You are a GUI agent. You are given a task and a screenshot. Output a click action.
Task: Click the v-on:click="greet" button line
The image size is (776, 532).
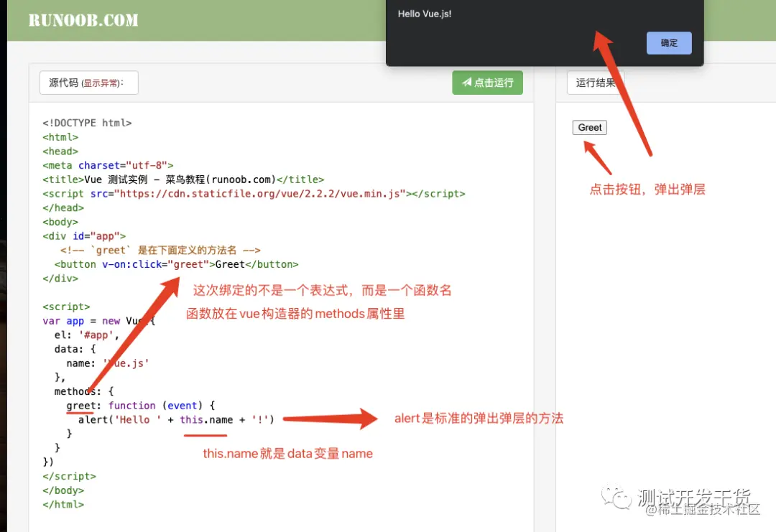[x=176, y=264]
